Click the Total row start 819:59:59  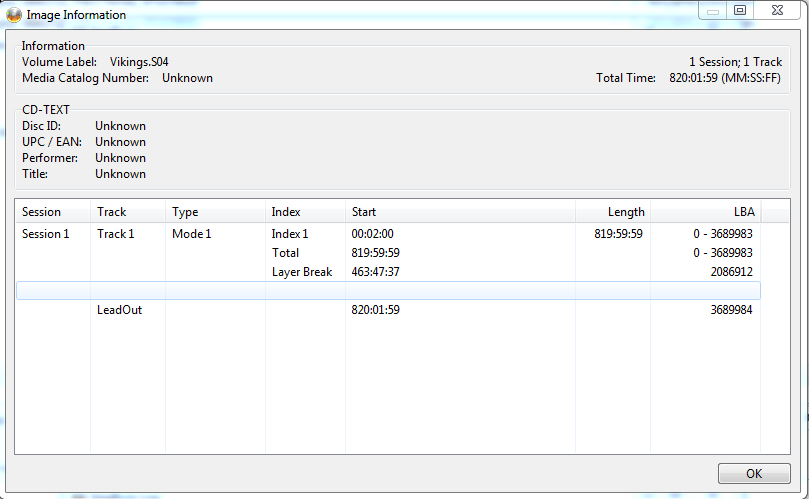[x=375, y=253]
